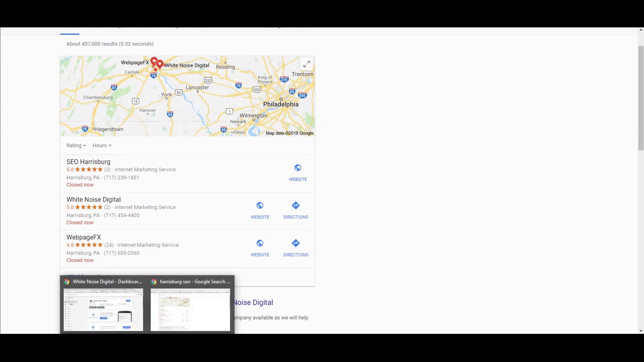Select the WebpageFX map pin
644x362 pixels.
pyautogui.click(x=154, y=62)
